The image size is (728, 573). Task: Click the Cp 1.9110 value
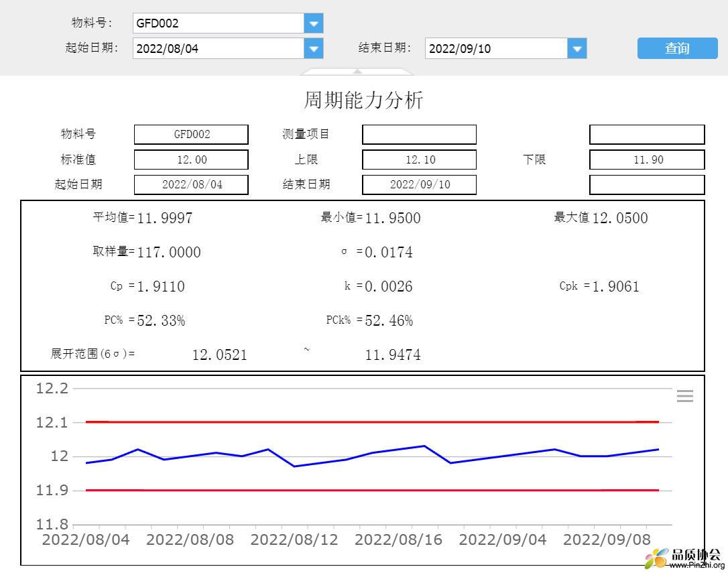pyautogui.click(x=161, y=286)
